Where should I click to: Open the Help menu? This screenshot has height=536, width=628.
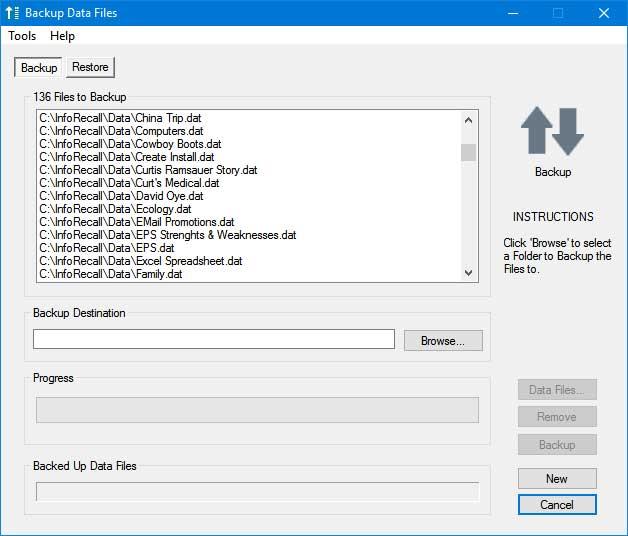pos(62,36)
